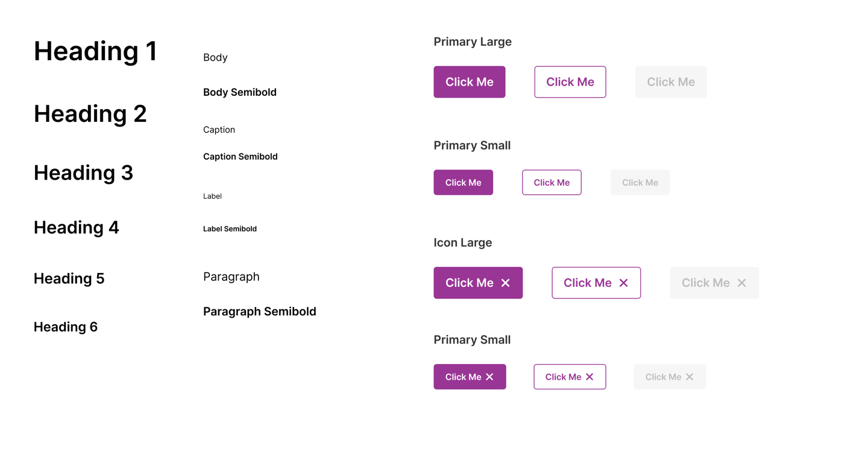
Task: Click disabled small Click Me button without icon
Action: pos(640,183)
